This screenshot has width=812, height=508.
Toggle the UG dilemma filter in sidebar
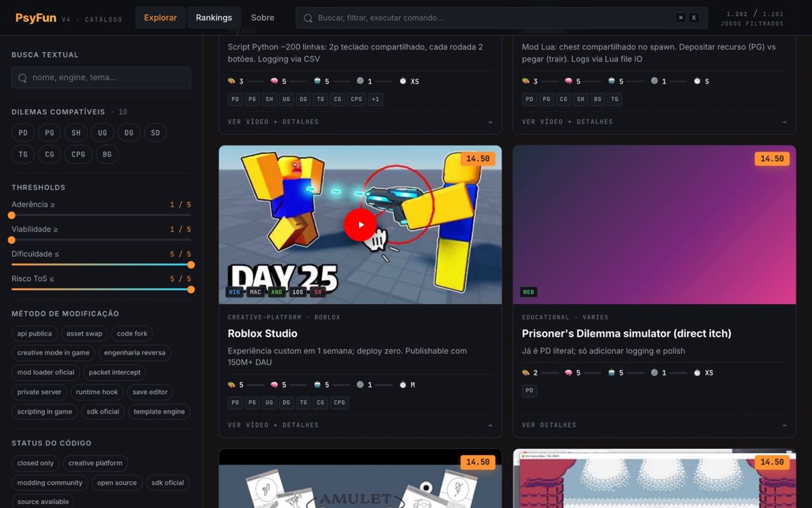click(102, 133)
